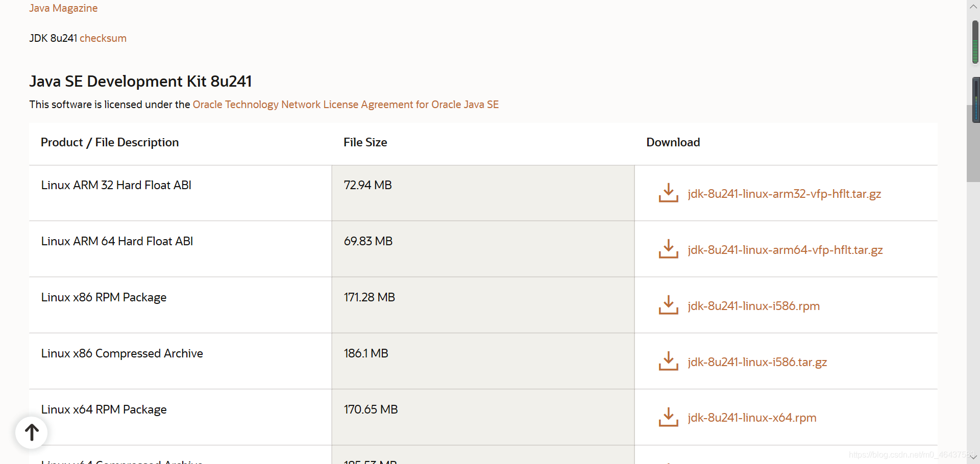Click the download icon for jdk-8u241-linux-x64.rpm
980x464 pixels.
click(x=668, y=417)
